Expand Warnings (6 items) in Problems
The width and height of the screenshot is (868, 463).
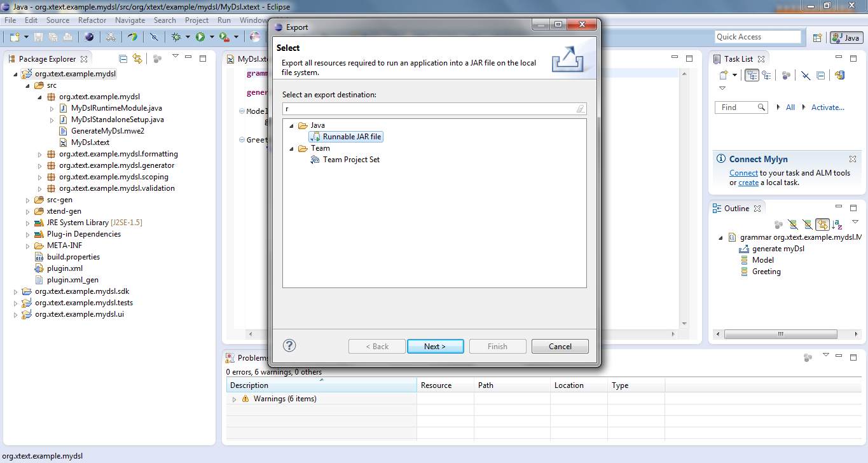pyautogui.click(x=234, y=399)
